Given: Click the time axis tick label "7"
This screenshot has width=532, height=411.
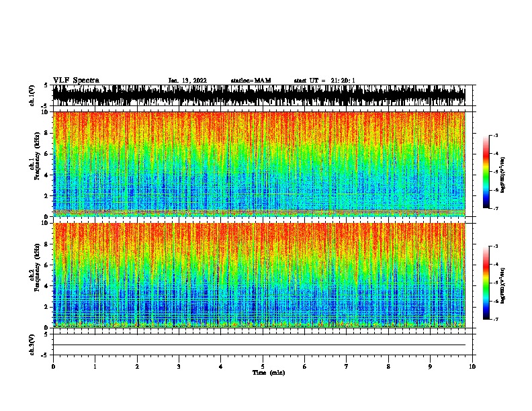Looking at the screenshot, I should coord(347,367).
